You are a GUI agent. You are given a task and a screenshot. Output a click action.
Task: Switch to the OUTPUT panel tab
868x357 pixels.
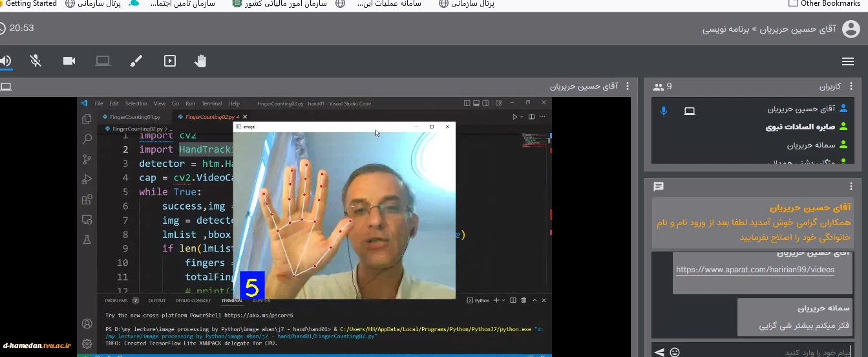(x=157, y=301)
